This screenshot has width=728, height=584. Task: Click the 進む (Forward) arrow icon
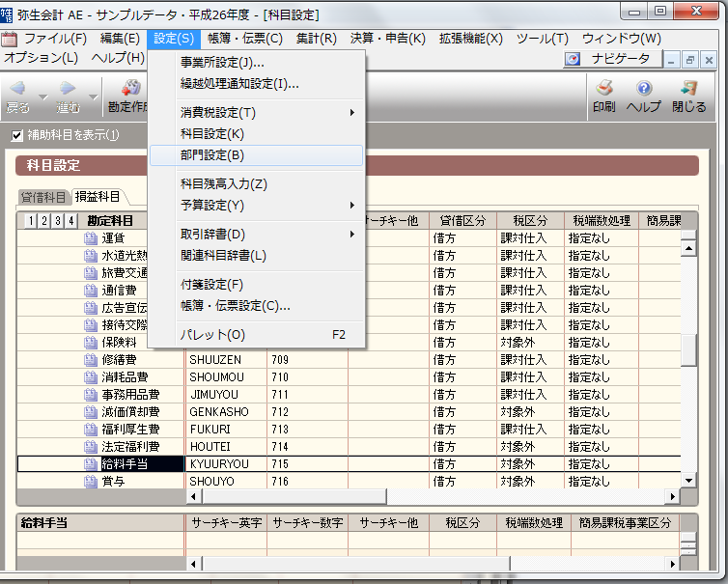click(68, 89)
